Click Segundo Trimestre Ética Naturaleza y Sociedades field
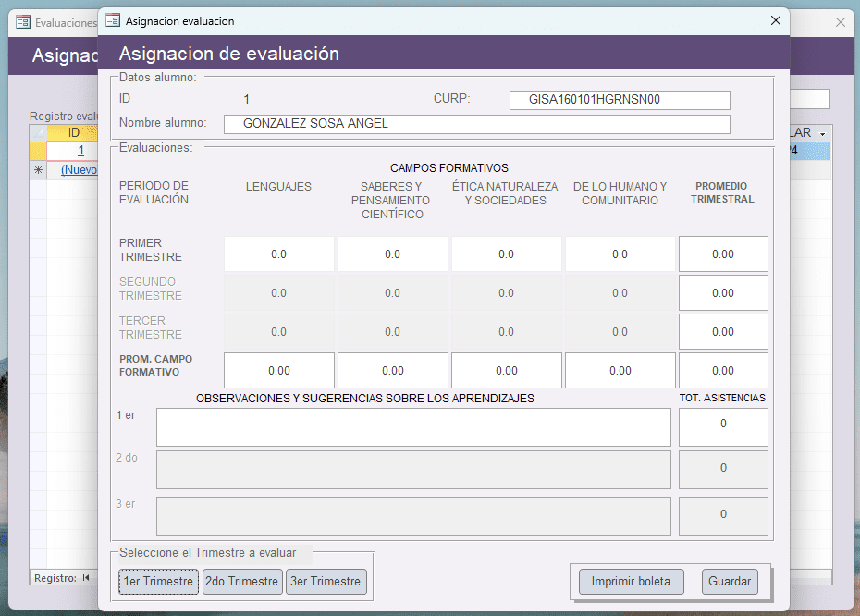Image resolution: width=860 pixels, height=616 pixels. pos(506,293)
